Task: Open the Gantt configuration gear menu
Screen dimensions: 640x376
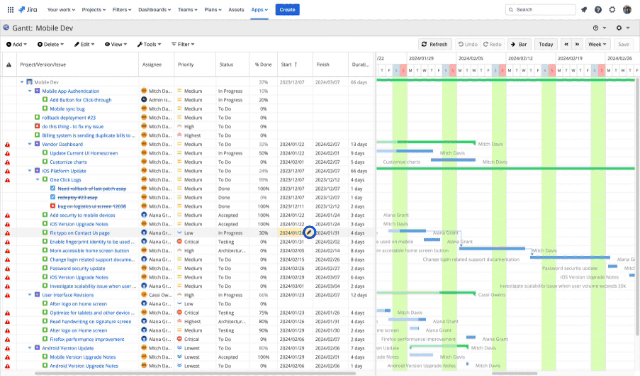Action: [x=622, y=28]
